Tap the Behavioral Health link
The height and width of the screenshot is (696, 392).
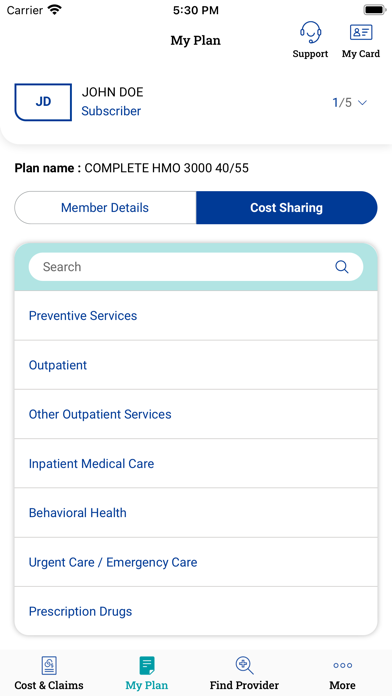(x=78, y=513)
